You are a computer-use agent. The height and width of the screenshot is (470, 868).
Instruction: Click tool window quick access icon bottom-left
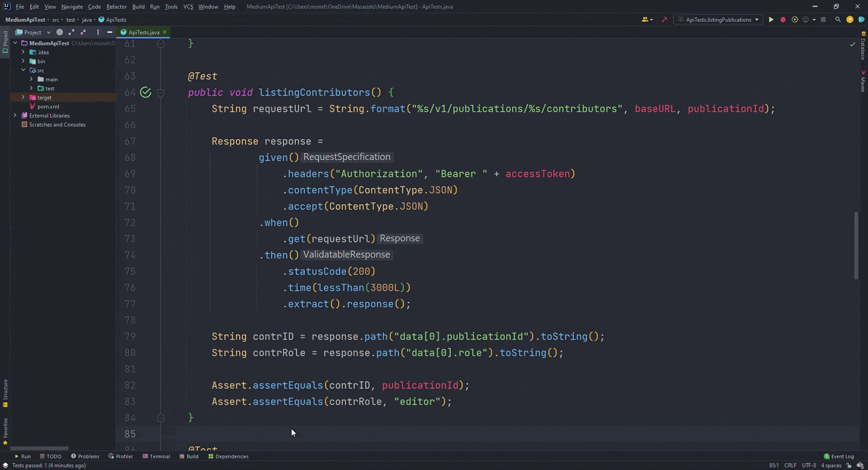coord(5,465)
